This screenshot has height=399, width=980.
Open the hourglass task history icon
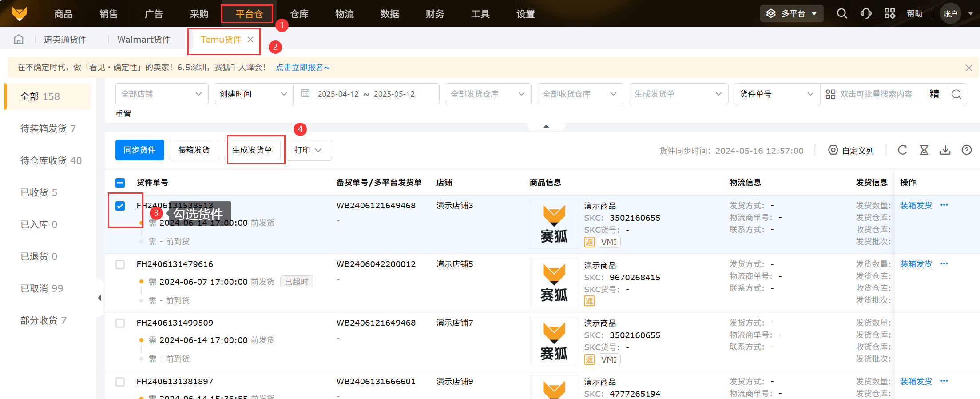point(924,150)
